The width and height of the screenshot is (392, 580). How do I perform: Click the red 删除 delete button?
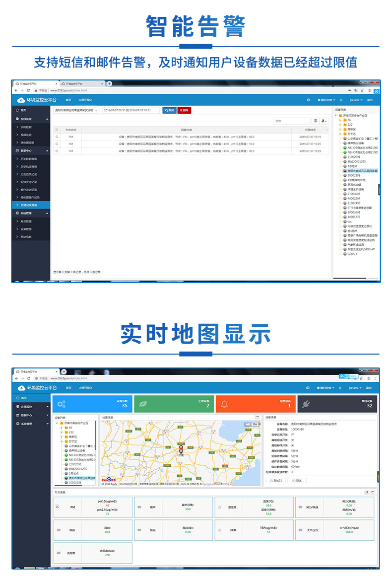184,110
